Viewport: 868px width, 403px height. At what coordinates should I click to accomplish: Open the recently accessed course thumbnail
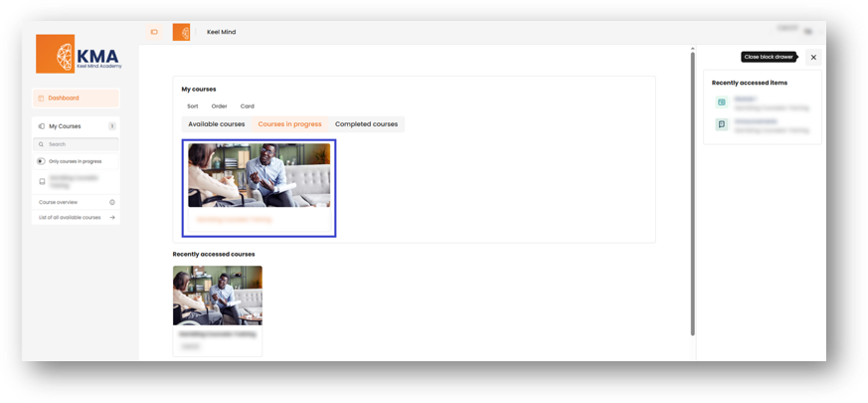click(217, 295)
